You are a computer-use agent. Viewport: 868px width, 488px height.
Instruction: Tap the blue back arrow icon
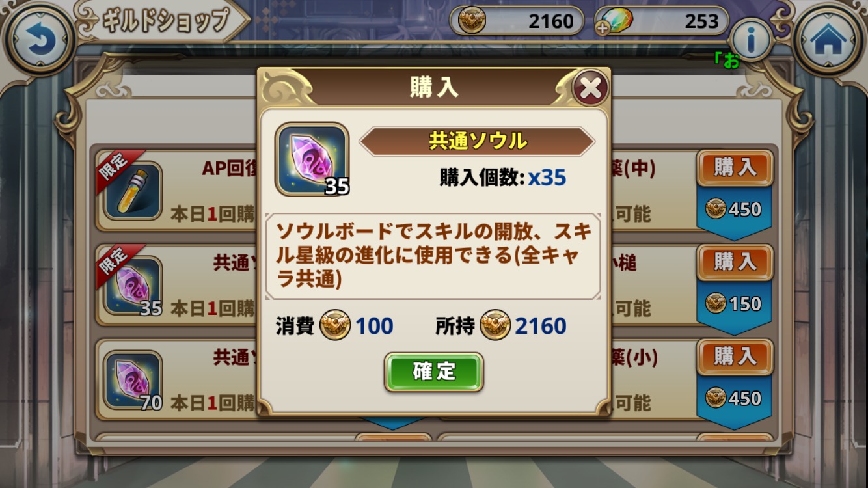pyautogui.click(x=38, y=39)
